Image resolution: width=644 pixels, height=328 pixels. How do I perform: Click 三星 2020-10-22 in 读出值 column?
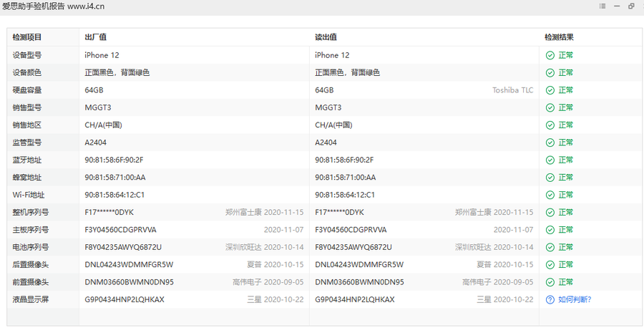[x=504, y=299]
